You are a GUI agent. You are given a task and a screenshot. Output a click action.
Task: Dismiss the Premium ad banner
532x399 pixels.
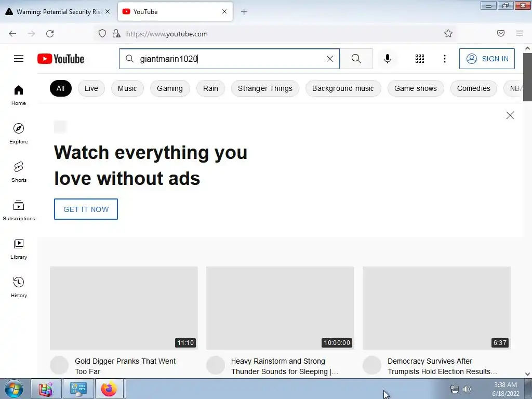[510, 115]
